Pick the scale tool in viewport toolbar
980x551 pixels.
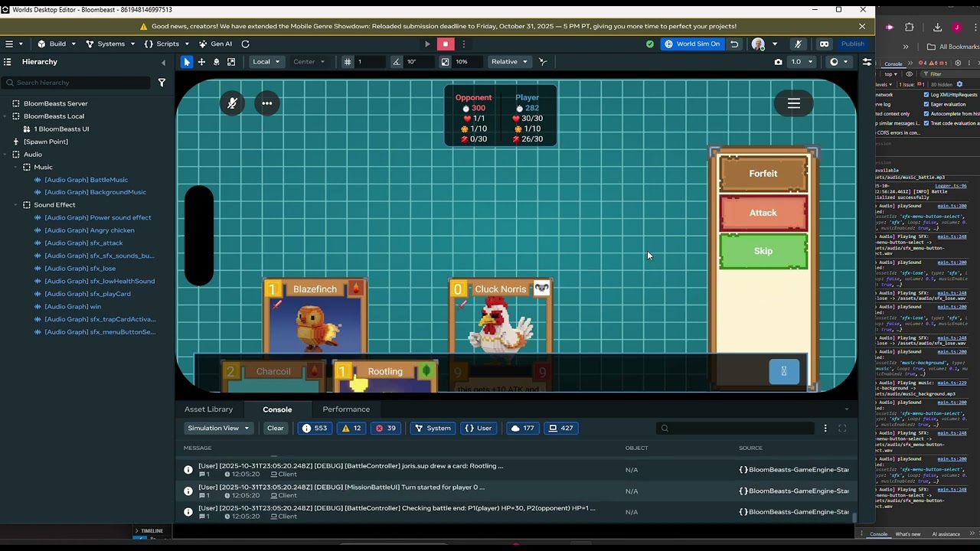pyautogui.click(x=231, y=62)
